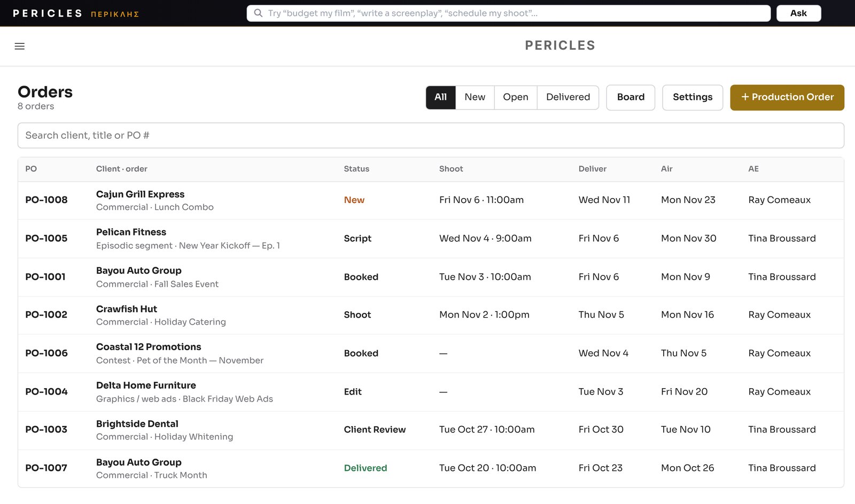Open order PO-1005

coord(46,239)
